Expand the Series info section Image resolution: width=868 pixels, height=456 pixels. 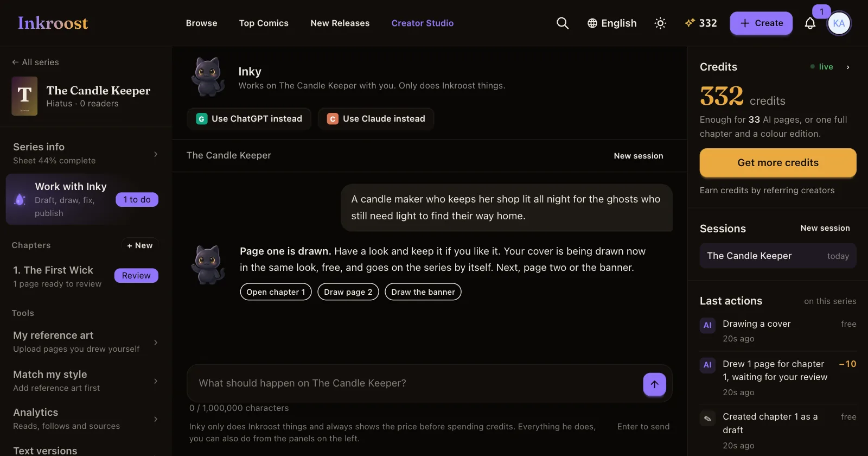86,153
